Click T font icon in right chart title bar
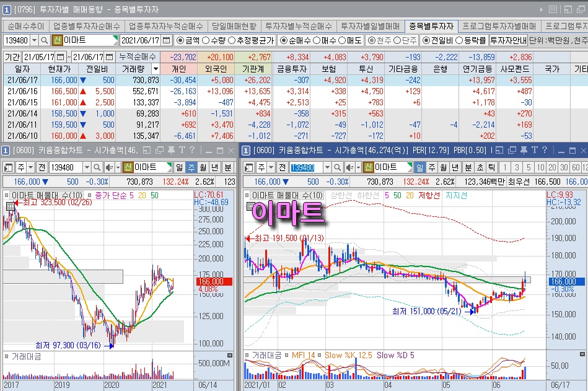Image resolution: width=588 pixels, height=391 pixels. point(534,150)
